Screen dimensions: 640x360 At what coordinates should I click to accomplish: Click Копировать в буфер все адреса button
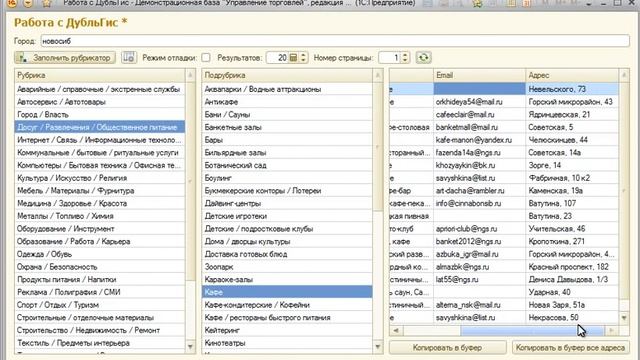click(x=570, y=347)
